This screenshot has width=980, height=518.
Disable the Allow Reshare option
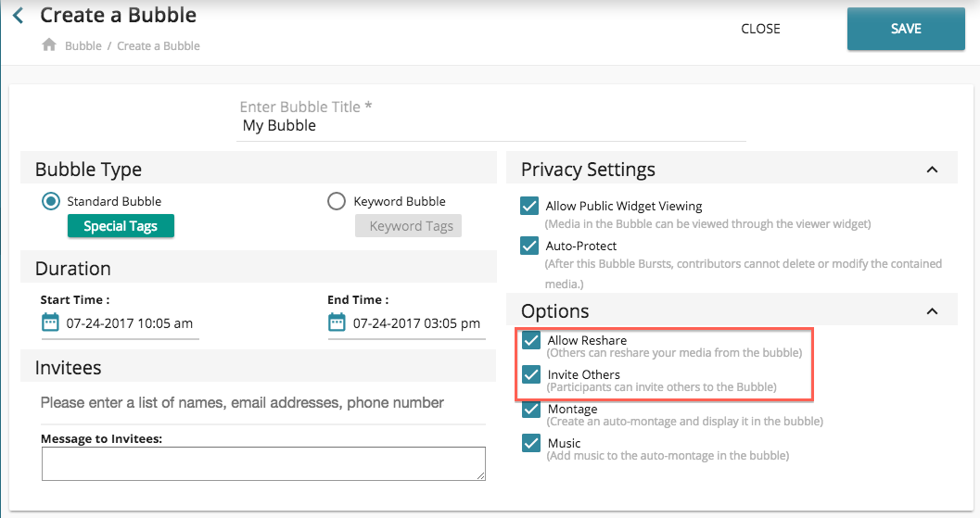pyautogui.click(x=531, y=340)
